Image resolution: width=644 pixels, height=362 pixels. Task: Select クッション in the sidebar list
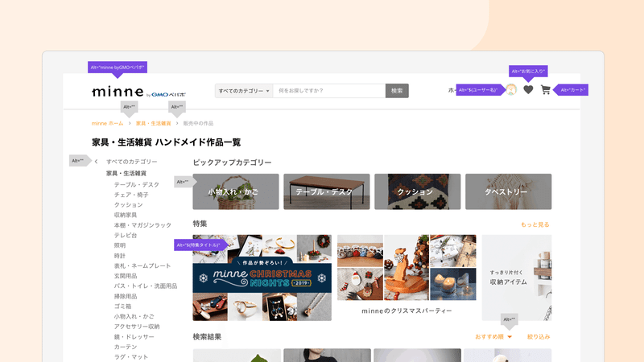pos(128,205)
